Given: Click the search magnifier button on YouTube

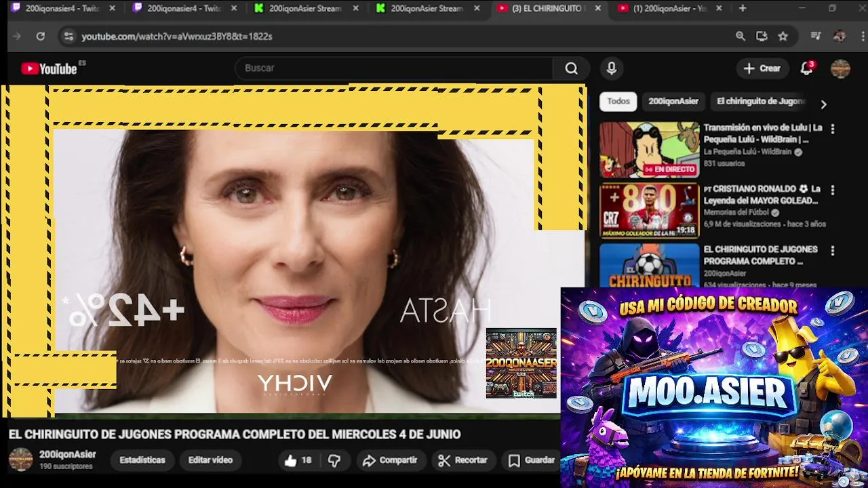Looking at the screenshot, I should point(572,68).
